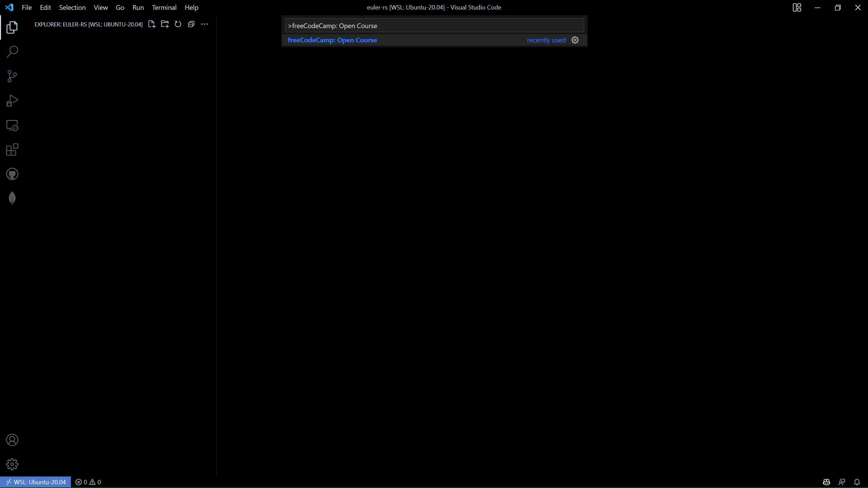
Task: Open the Extensions view
Action: (x=12, y=149)
